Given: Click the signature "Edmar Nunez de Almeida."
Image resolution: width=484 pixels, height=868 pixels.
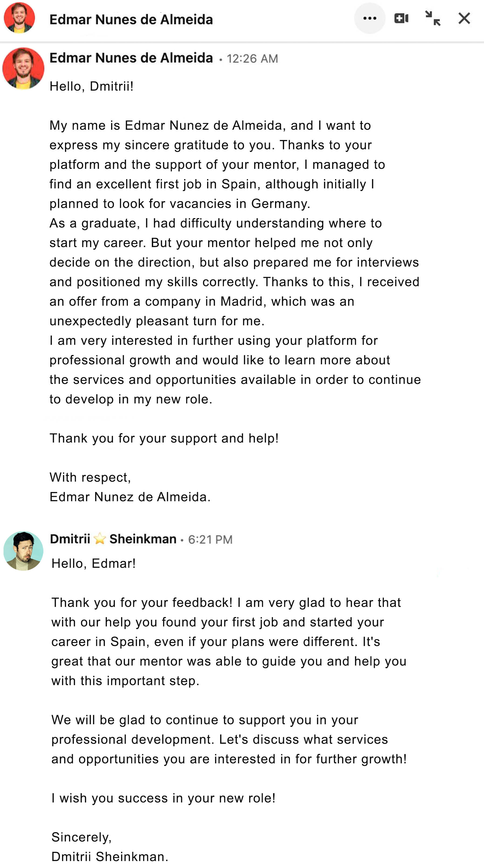Looking at the screenshot, I should (x=130, y=497).
